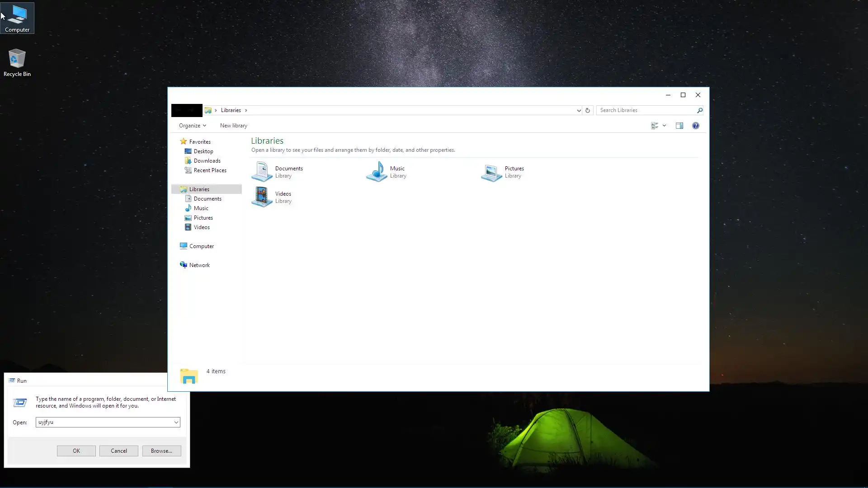Open the Documents library icon
The image size is (868, 488).
[x=262, y=172]
